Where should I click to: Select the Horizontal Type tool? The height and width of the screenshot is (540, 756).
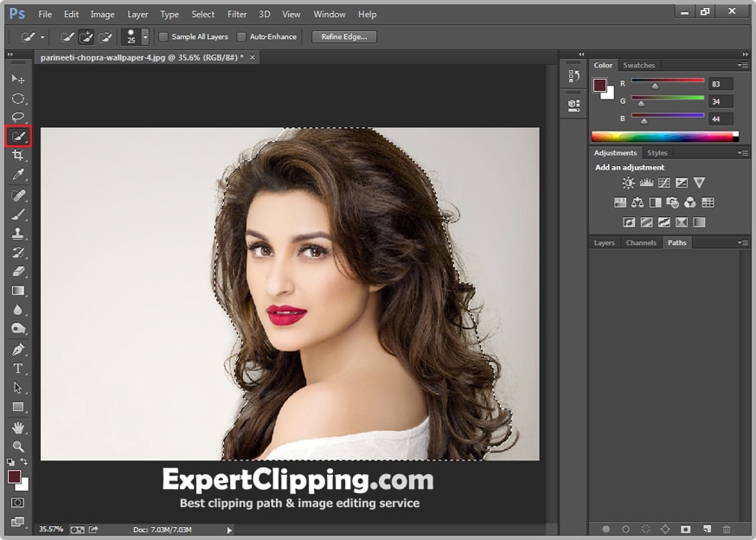coord(19,369)
